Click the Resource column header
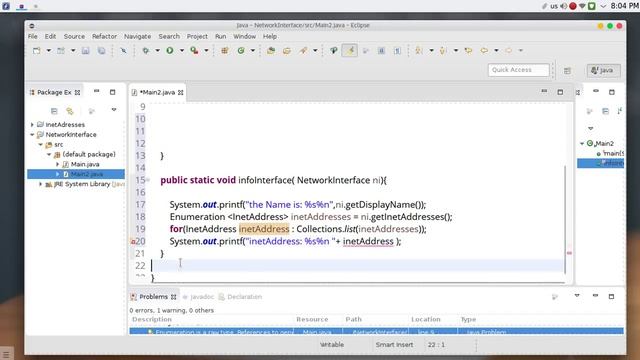Image resolution: width=640 pixels, height=360 pixels. point(312,319)
